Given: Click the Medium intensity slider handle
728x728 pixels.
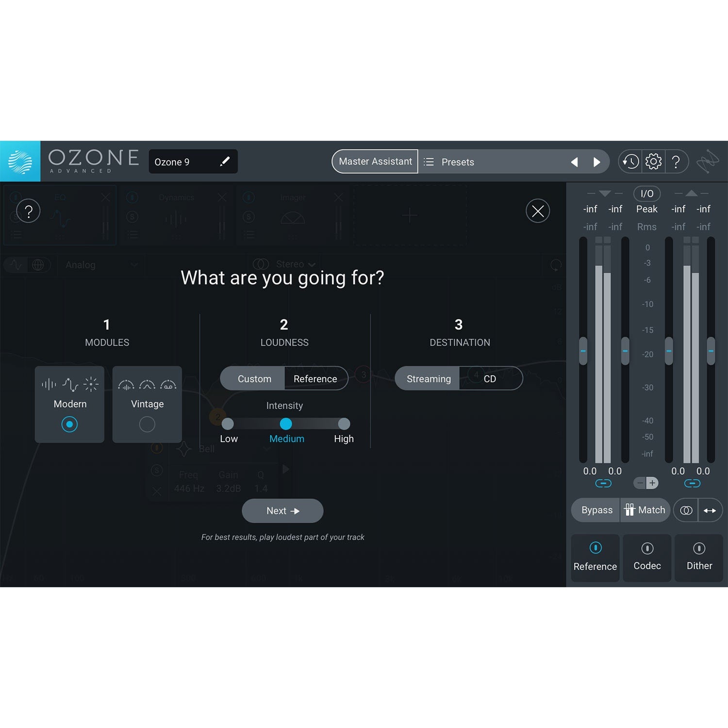Looking at the screenshot, I should tap(286, 424).
